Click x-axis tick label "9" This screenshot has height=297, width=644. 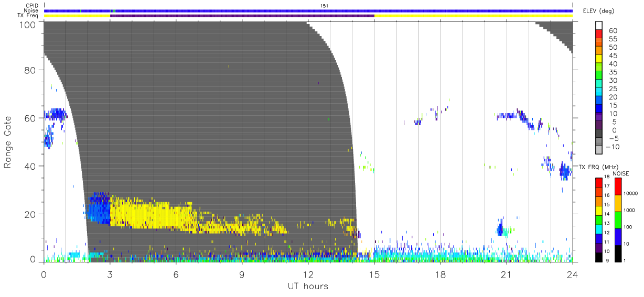point(242,274)
